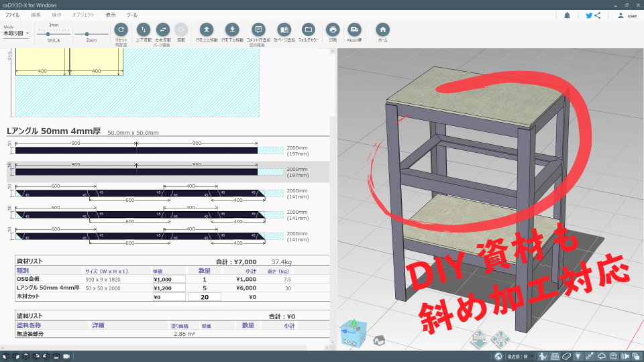Image resolution: width=644 pixels, height=362 pixels.
Task: Move row up with 行を上に移動
Action: [207, 29]
